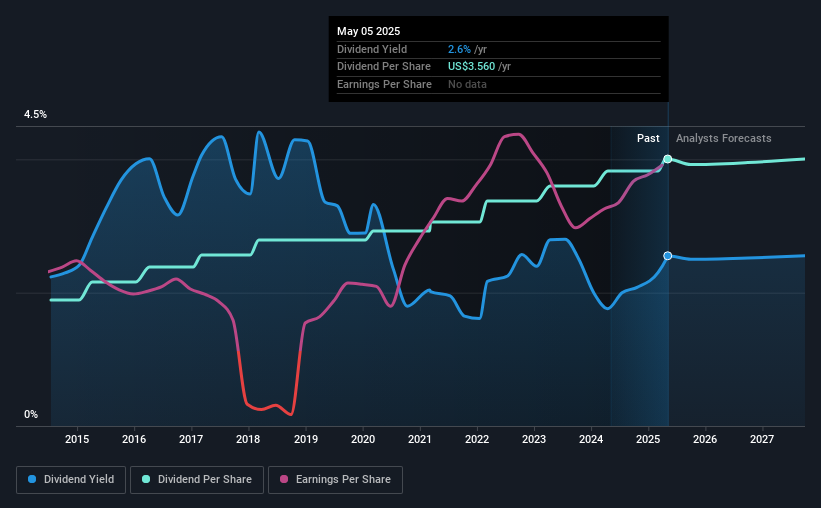Screen dimensions: 821x508
Task: Click the teal Dividend Per Share legend dot
Action: pos(146,479)
